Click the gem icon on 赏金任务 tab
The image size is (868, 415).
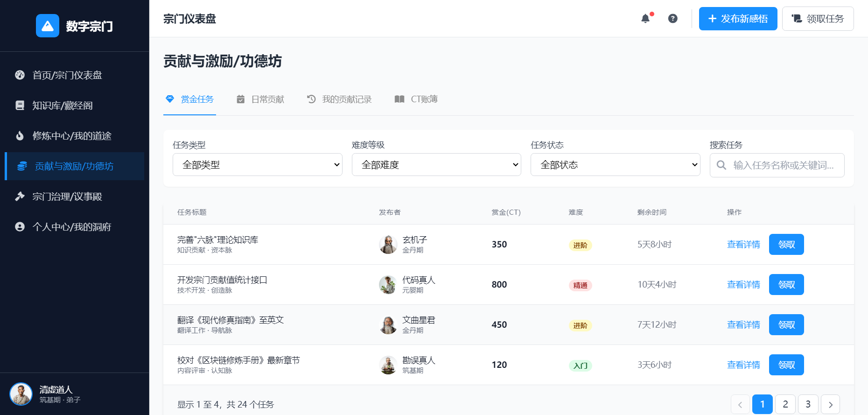point(170,99)
